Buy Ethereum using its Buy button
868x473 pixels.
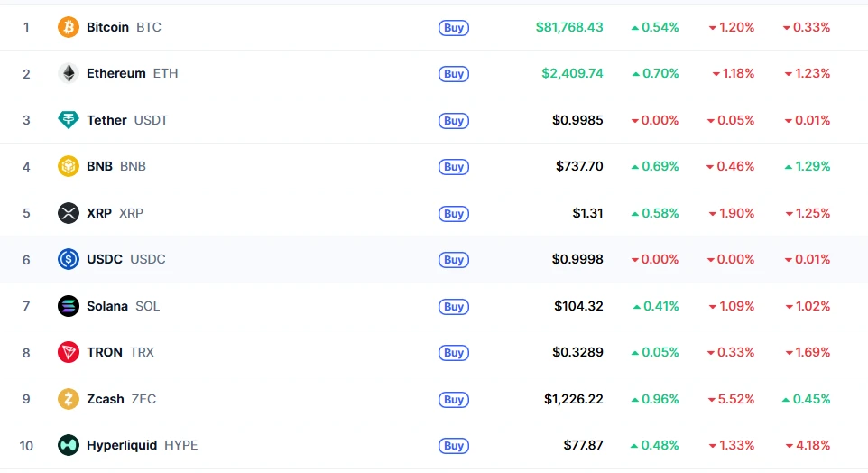454,74
